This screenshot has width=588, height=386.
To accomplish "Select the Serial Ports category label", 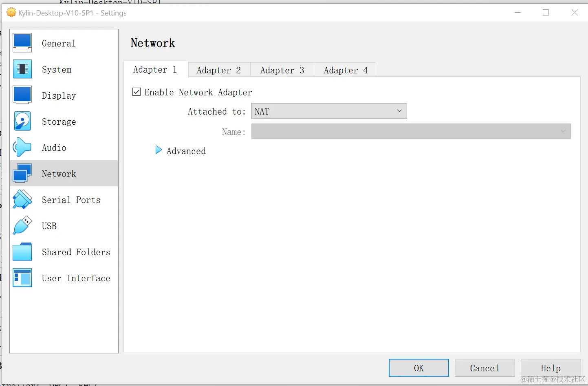I will point(71,200).
